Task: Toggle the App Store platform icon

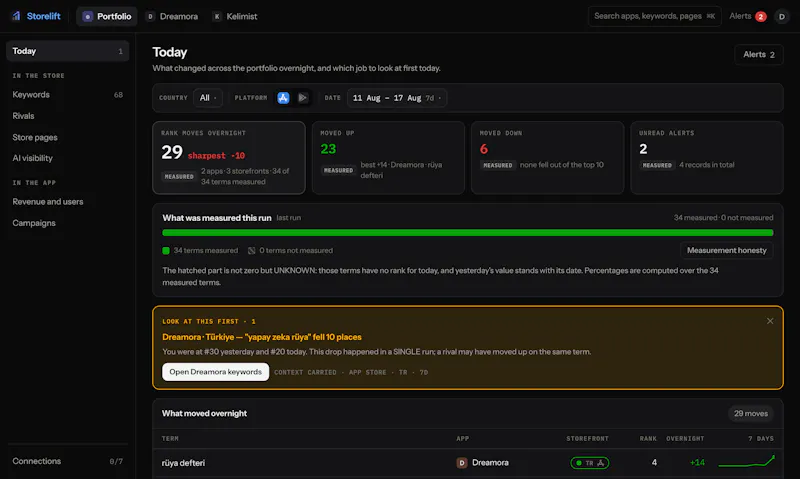Action: [283, 97]
